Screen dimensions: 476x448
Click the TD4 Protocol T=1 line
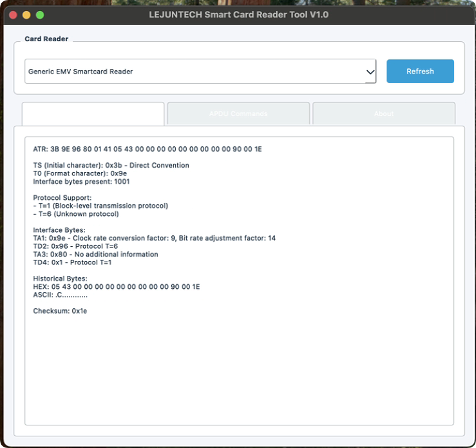72,262
